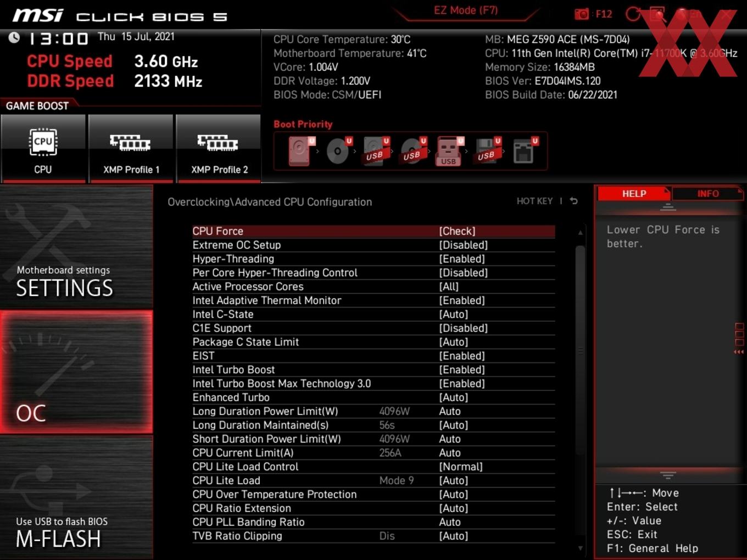Open Package C State Limit value
The image size is (747, 560).
[x=454, y=342]
